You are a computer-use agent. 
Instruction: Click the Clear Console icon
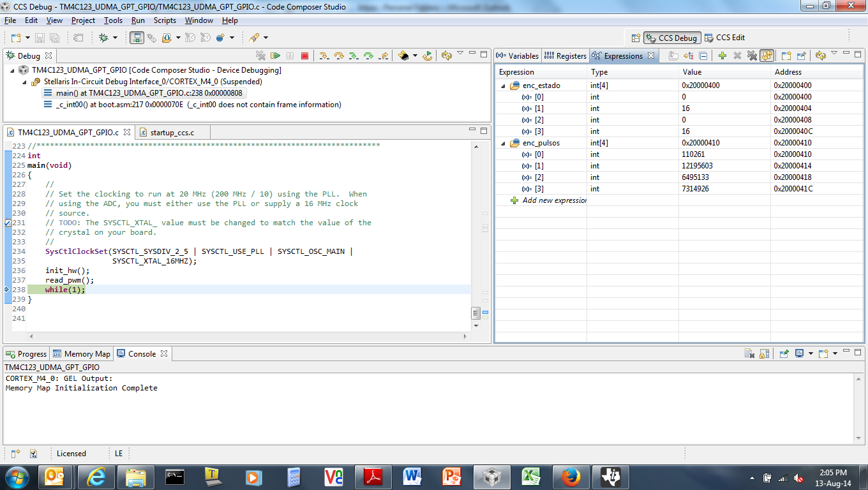[x=750, y=353]
